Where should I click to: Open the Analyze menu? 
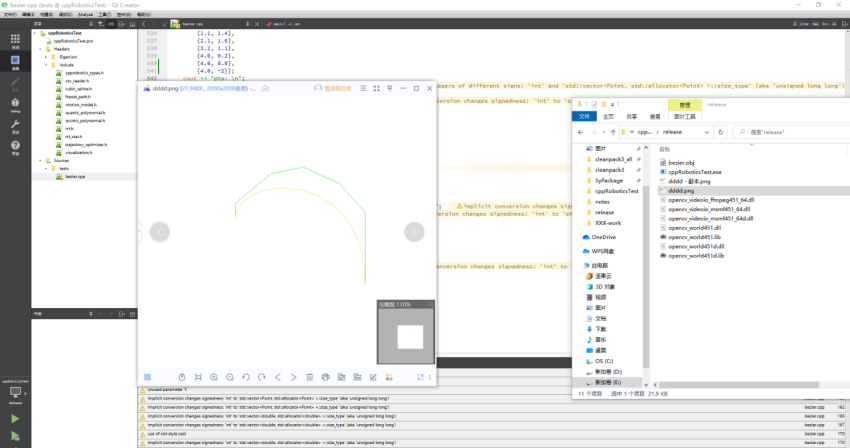pyautogui.click(x=86, y=15)
